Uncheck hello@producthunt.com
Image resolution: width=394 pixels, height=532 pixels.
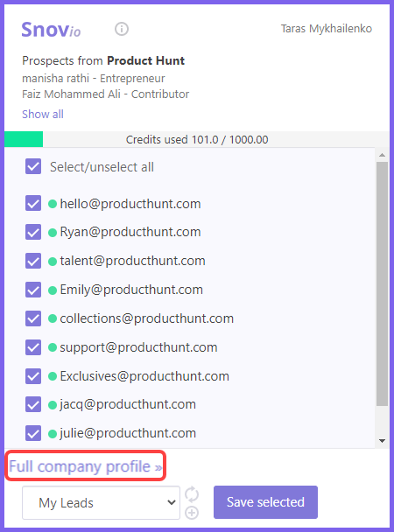pos(33,203)
